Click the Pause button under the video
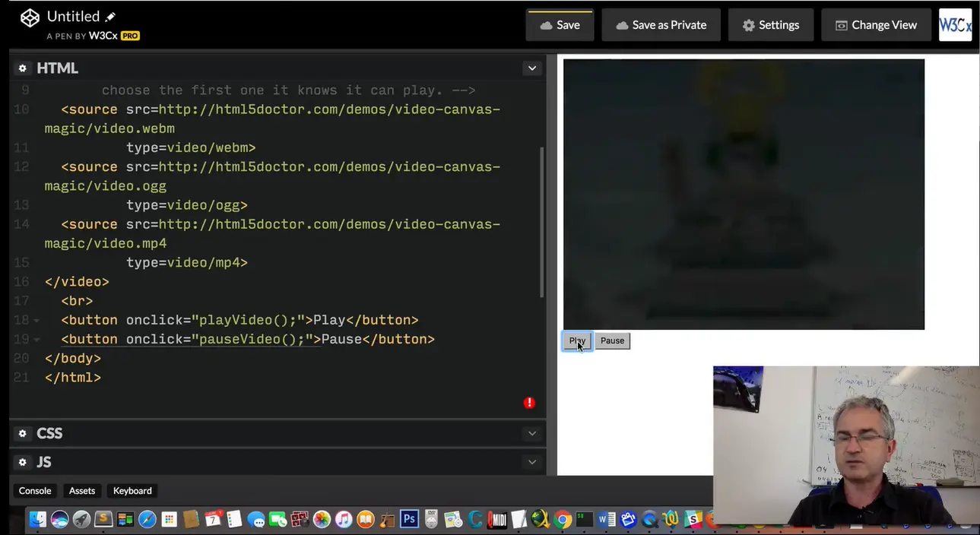The width and height of the screenshot is (980, 535). tap(612, 341)
